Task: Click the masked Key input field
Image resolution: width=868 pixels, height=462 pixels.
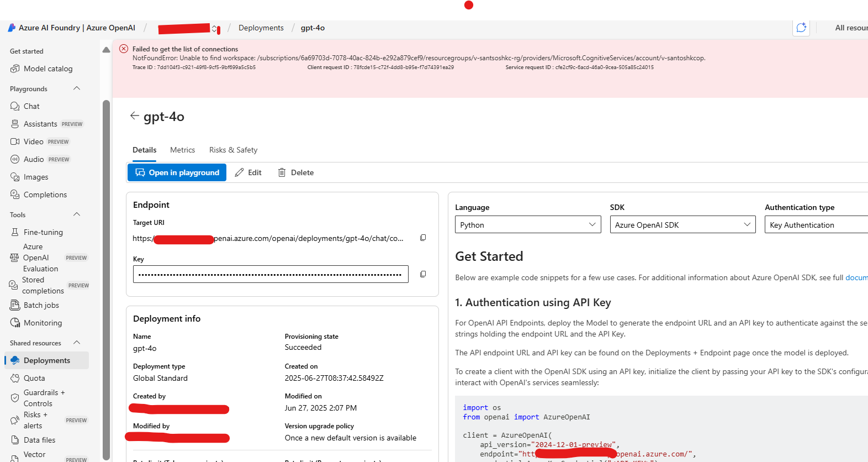Action: (271, 274)
